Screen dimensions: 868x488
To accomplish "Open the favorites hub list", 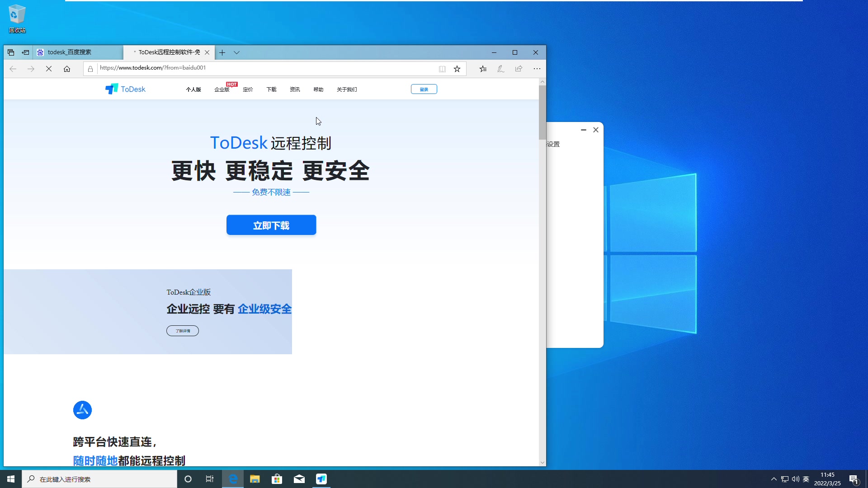I will (x=483, y=69).
